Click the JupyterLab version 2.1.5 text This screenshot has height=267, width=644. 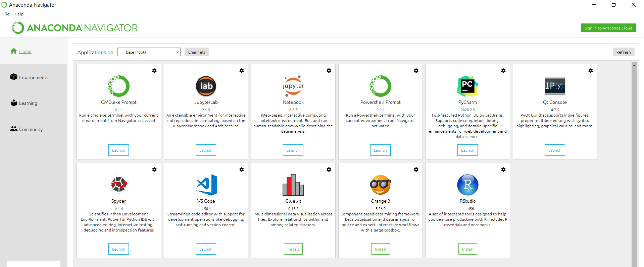tap(206, 110)
